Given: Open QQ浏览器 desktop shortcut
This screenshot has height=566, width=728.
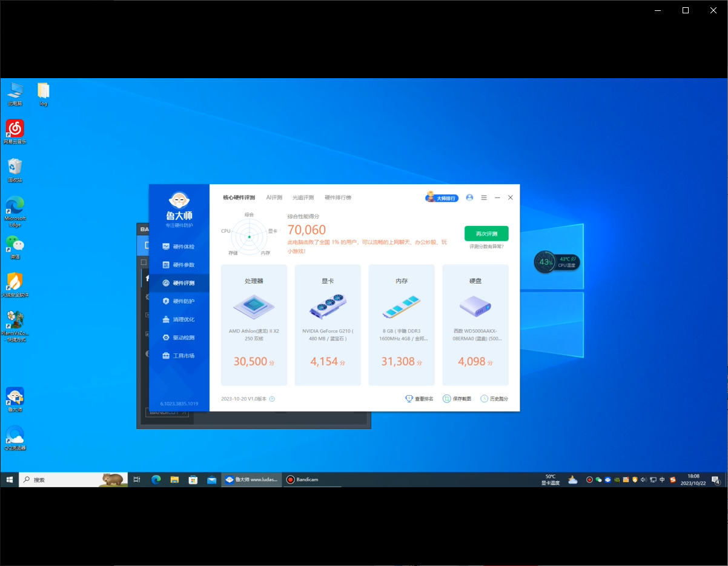Looking at the screenshot, I should (x=15, y=438).
